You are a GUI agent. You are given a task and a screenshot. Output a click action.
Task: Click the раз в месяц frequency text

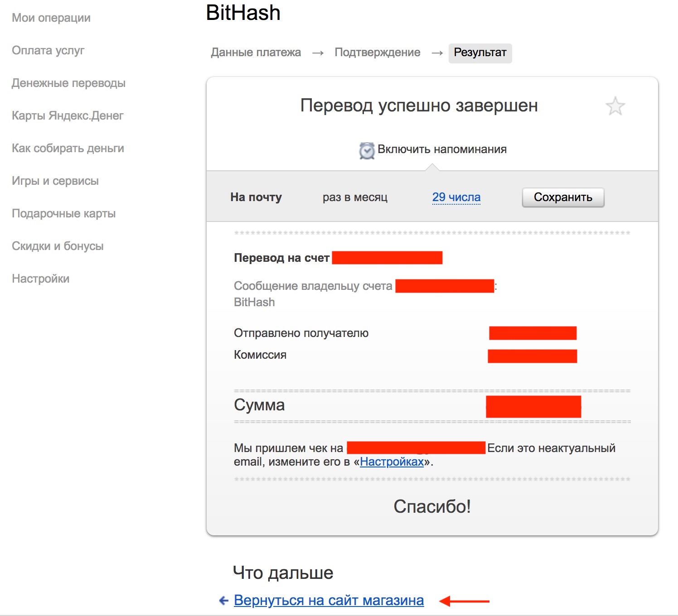355,197
